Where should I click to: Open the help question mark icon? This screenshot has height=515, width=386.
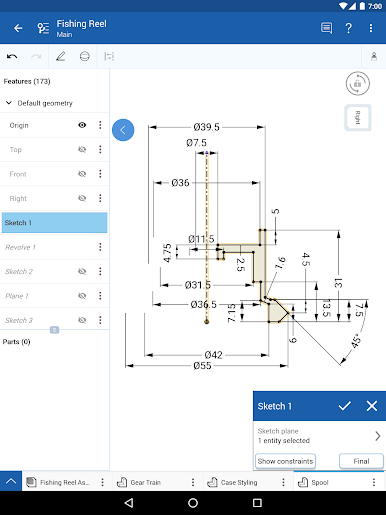pyautogui.click(x=348, y=28)
